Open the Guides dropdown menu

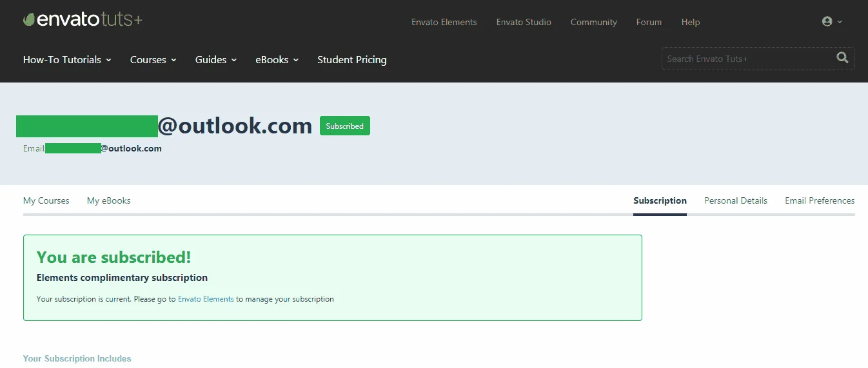[x=216, y=59]
